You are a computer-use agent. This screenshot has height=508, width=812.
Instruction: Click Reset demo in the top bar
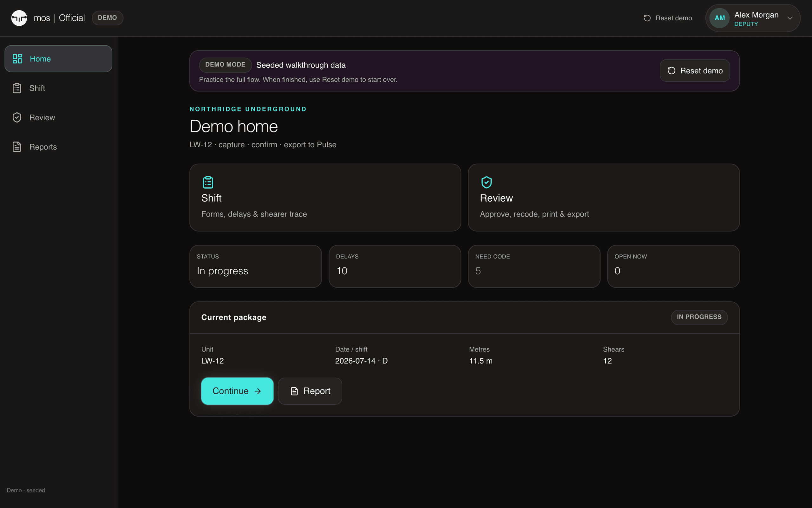pyautogui.click(x=668, y=18)
